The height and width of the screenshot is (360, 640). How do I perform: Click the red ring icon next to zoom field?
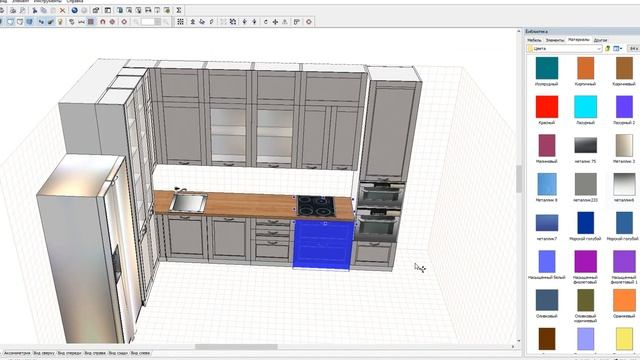click(x=124, y=22)
